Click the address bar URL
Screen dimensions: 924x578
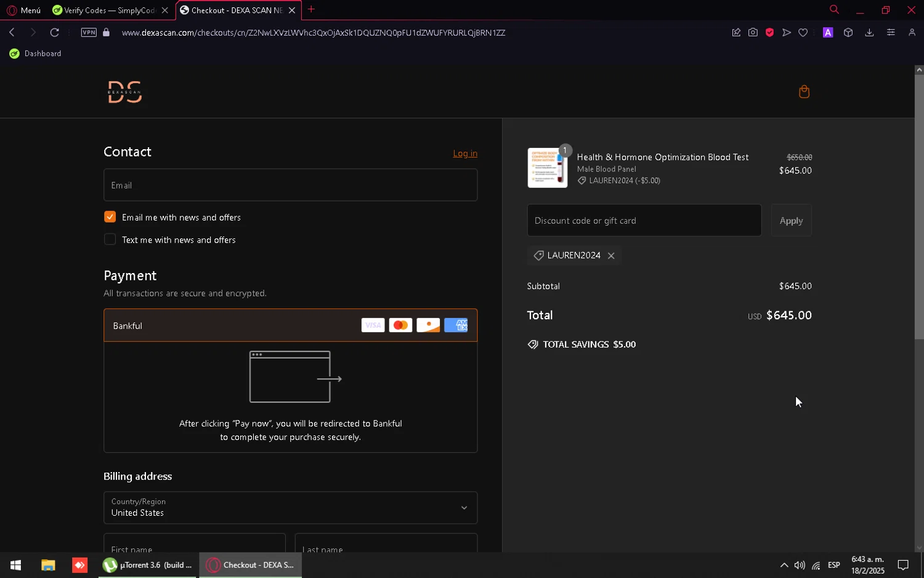[313, 33]
